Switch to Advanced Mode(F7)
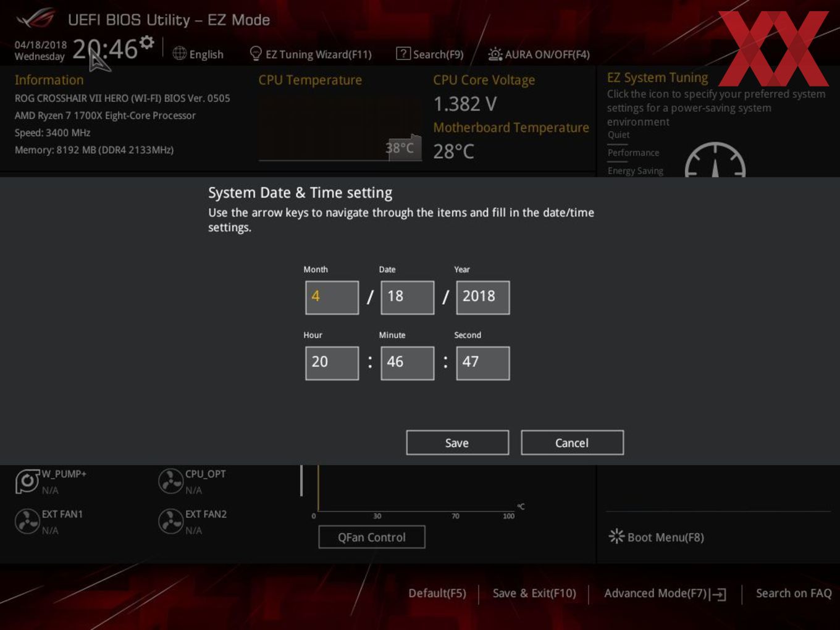The image size is (840, 630). tap(665, 594)
